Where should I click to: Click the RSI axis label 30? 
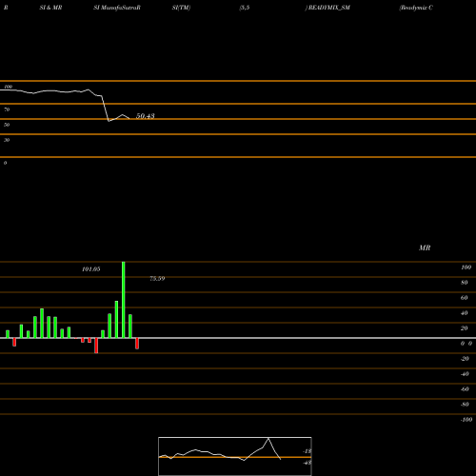[x=7, y=140]
